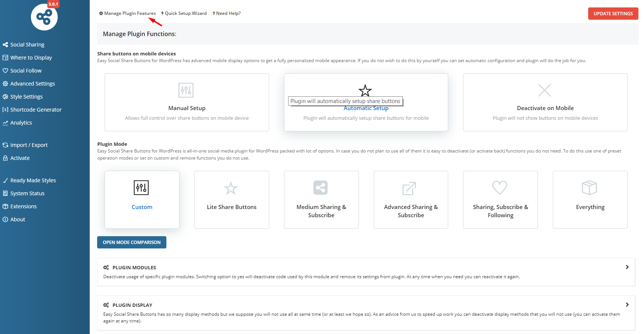Click the Medium Sharing share icon
This screenshot has height=334, width=644.
point(321,188)
